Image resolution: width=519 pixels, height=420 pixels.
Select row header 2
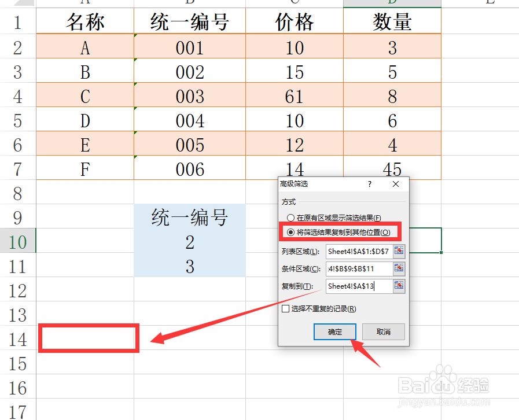[x=17, y=47]
